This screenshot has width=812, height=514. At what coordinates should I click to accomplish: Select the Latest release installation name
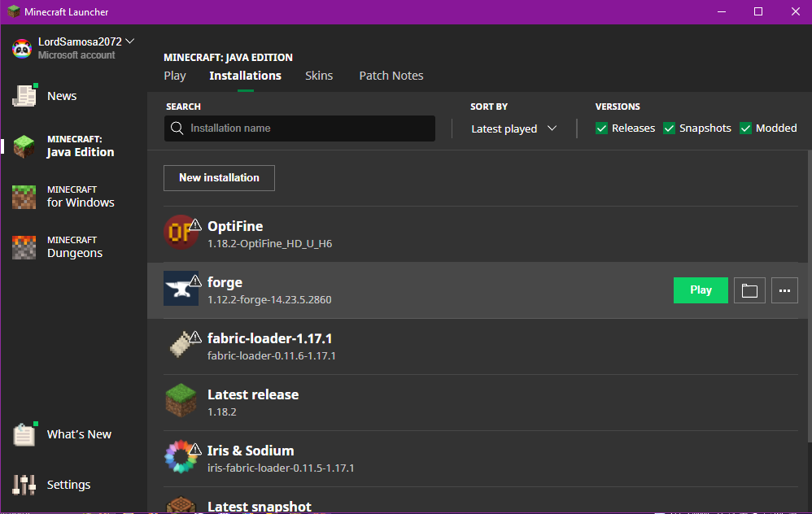(253, 394)
